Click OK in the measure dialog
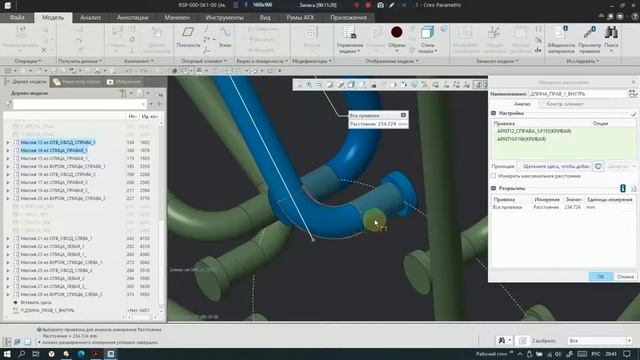The height and width of the screenshot is (360, 640). pyautogui.click(x=600, y=276)
